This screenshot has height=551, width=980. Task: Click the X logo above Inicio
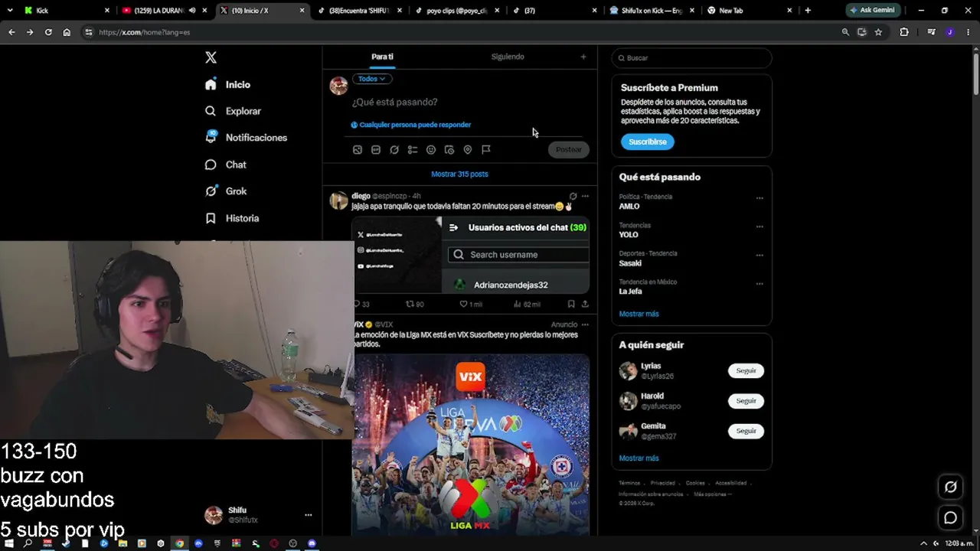click(211, 57)
